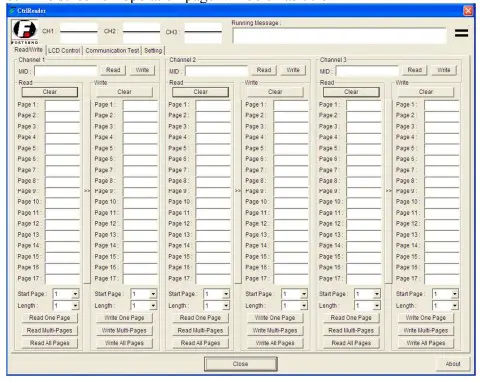Click Channel 2 Write Multi-Pages button

[275, 331]
